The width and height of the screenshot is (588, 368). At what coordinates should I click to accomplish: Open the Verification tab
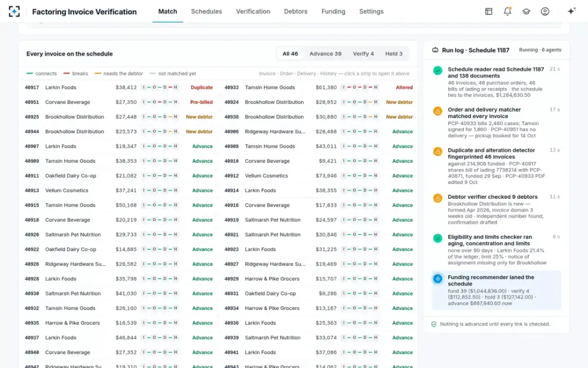coord(253,11)
